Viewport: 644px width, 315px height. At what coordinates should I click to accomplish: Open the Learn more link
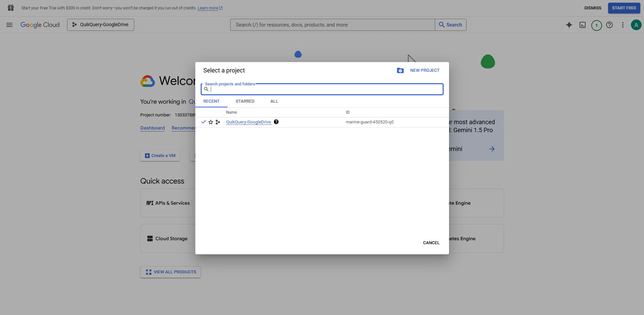coord(210,8)
